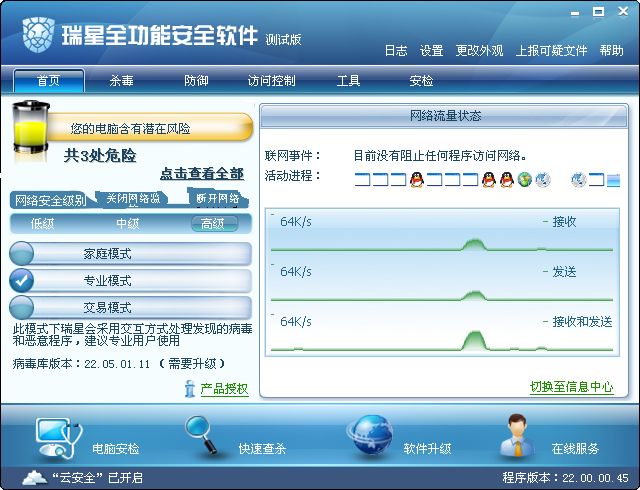Go to the 防御 tab
The image size is (640, 490).
pyautogui.click(x=196, y=80)
